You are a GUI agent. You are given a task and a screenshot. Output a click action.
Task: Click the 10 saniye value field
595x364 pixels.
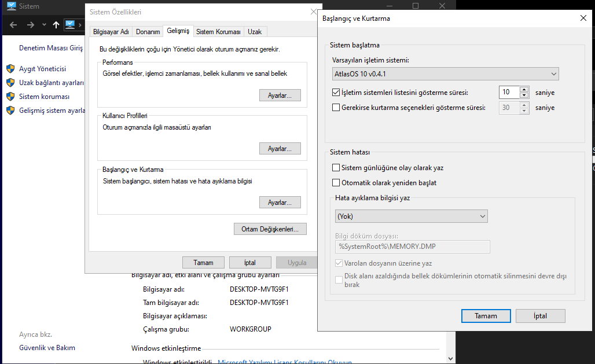click(x=509, y=92)
